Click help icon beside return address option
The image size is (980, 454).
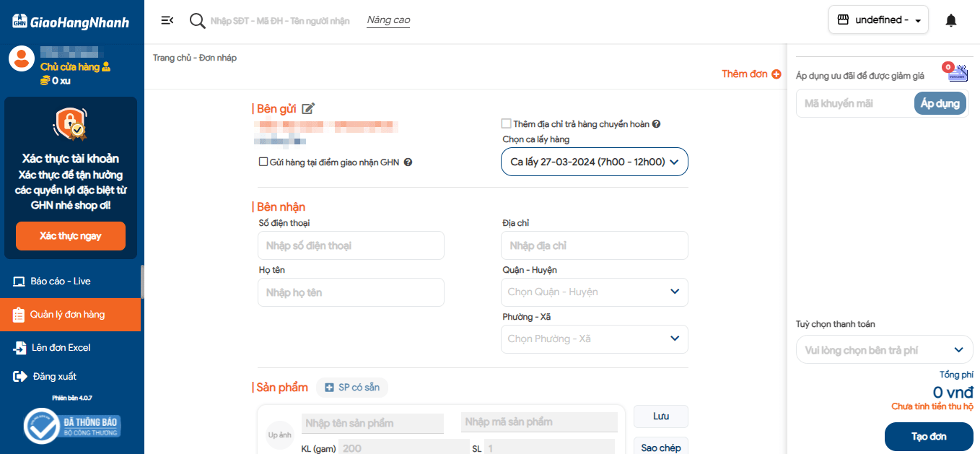(x=657, y=124)
